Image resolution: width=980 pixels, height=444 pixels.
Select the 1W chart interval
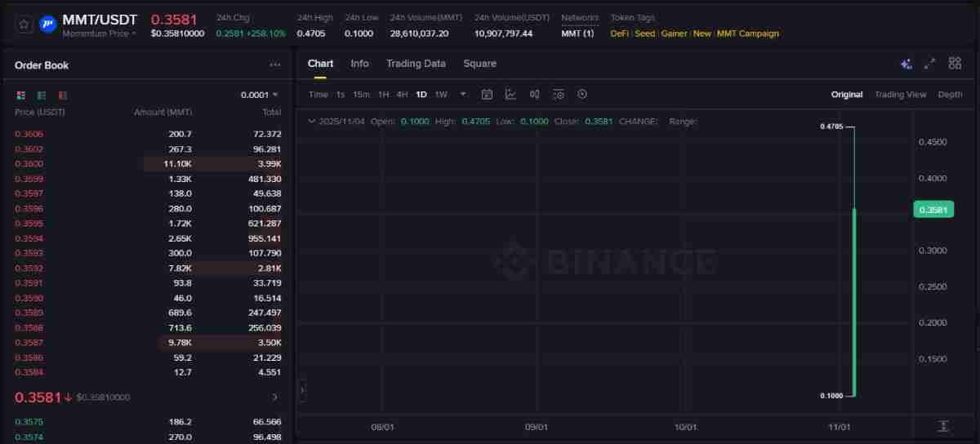(441, 95)
